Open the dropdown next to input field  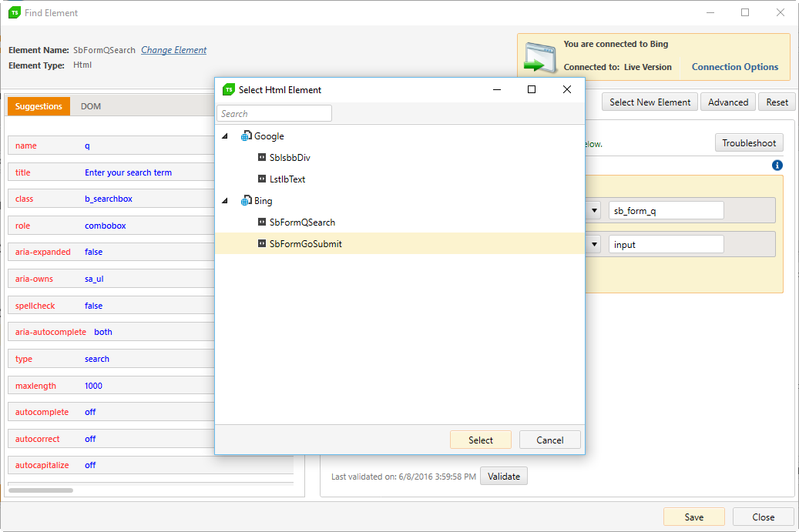(x=594, y=244)
